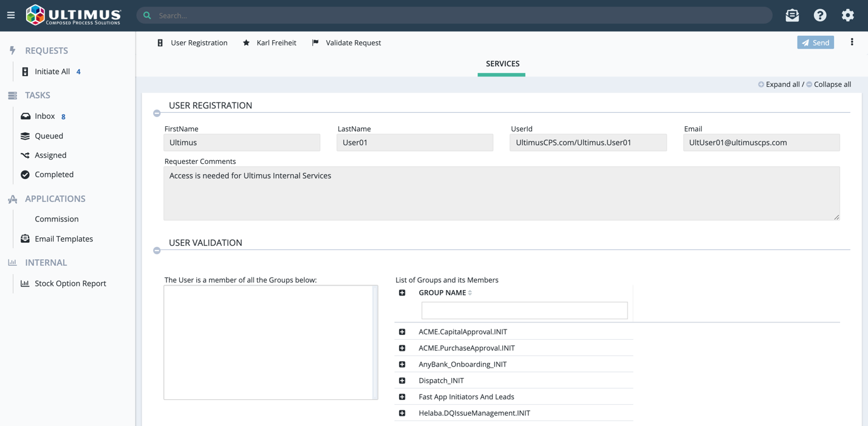
Task: Click the user's groups list box
Action: coord(271,343)
